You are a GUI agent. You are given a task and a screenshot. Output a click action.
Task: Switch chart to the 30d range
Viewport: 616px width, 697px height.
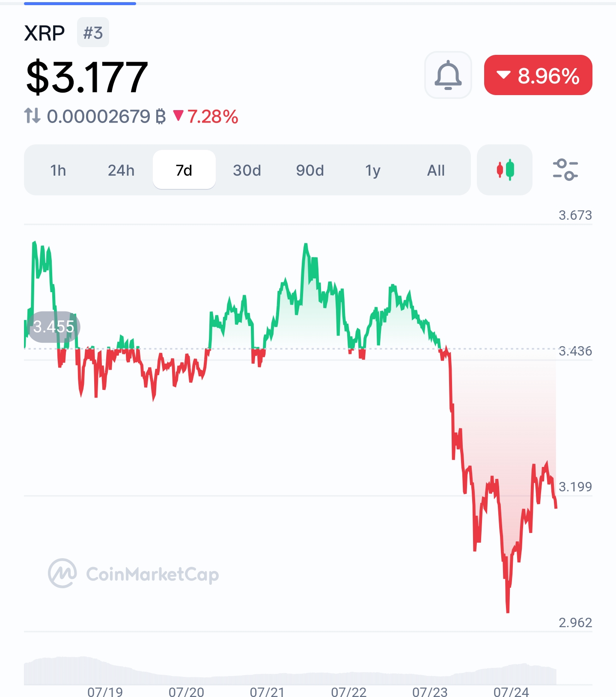click(247, 170)
